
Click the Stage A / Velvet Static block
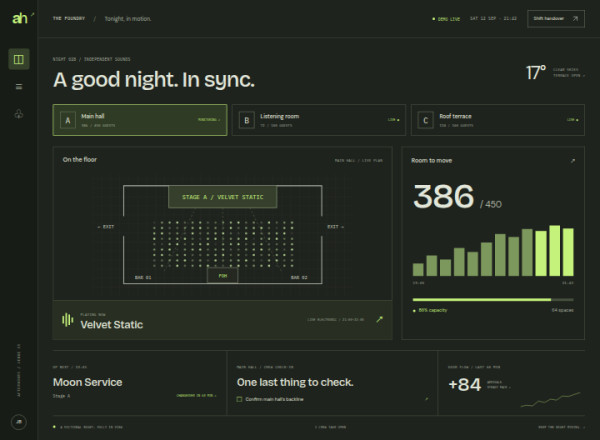tap(223, 197)
